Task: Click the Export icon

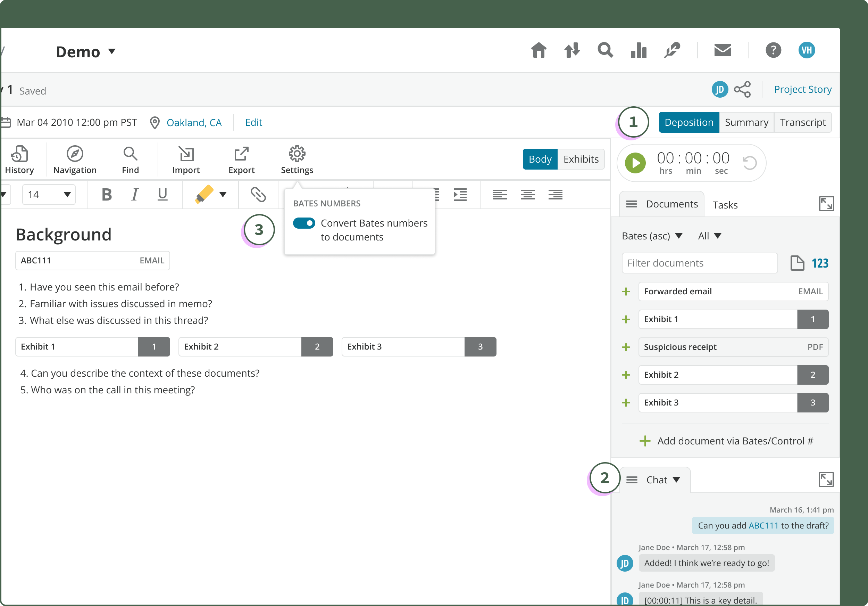Action: tap(241, 154)
